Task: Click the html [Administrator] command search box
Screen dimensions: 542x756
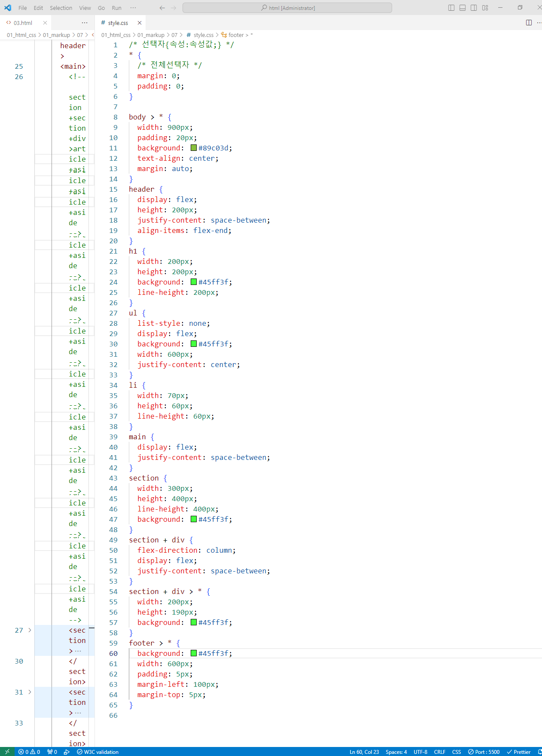Action: [287, 8]
